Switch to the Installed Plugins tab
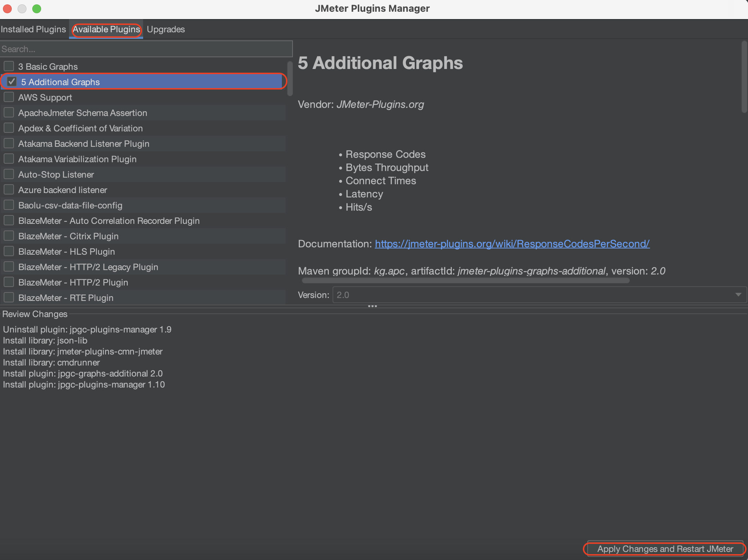Image resolution: width=748 pixels, height=560 pixels. (x=33, y=29)
